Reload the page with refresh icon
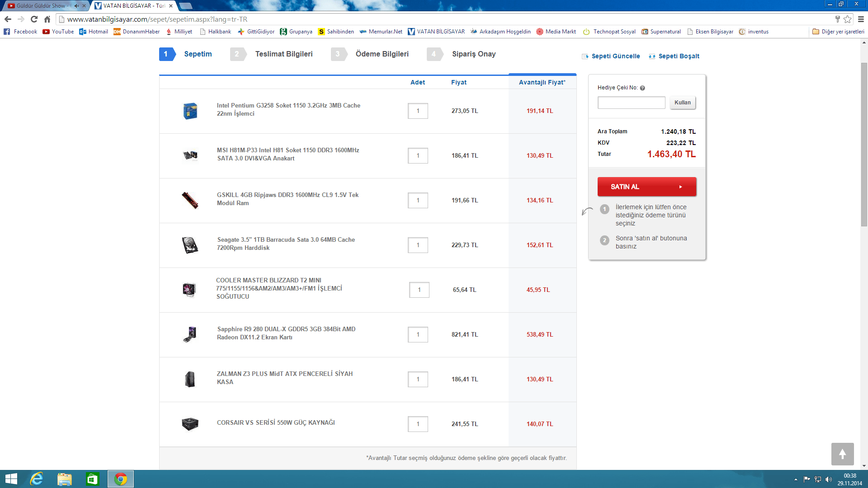This screenshot has height=488, width=868. point(34,19)
